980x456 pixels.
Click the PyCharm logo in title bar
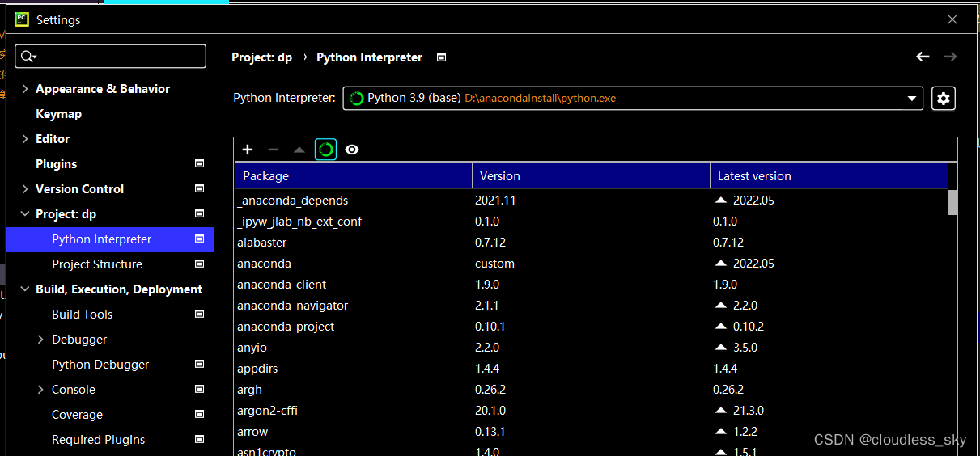point(22,19)
